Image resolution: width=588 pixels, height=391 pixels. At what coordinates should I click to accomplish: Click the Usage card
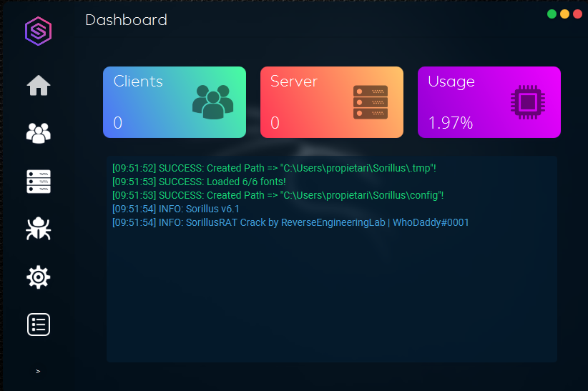click(x=489, y=102)
